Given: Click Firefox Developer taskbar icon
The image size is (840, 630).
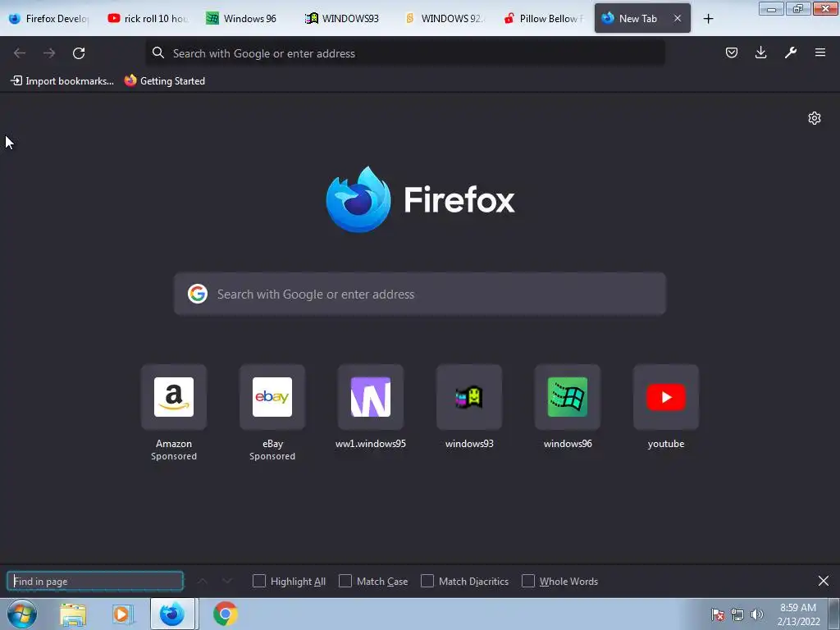Looking at the screenshot, I should coord(172,614).
